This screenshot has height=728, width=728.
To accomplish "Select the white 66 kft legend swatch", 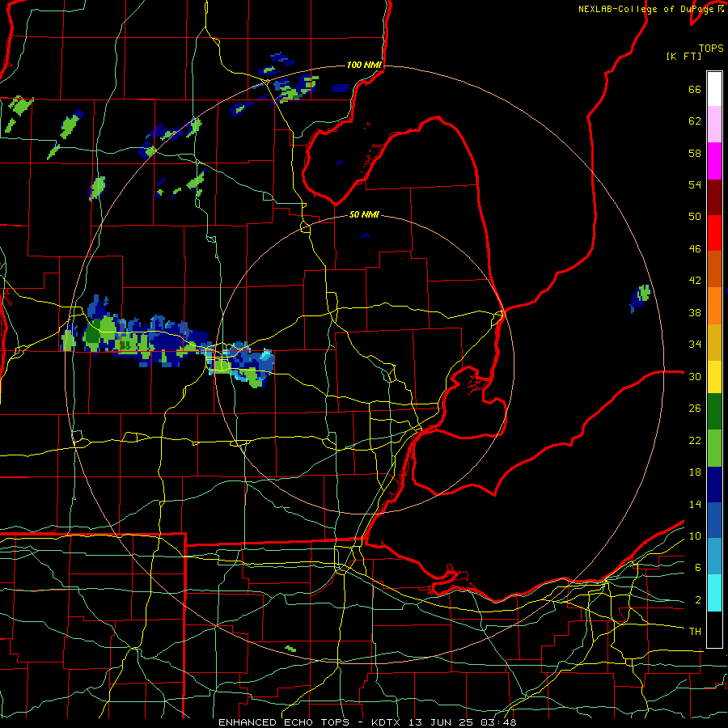I will (x=714, y=89).
